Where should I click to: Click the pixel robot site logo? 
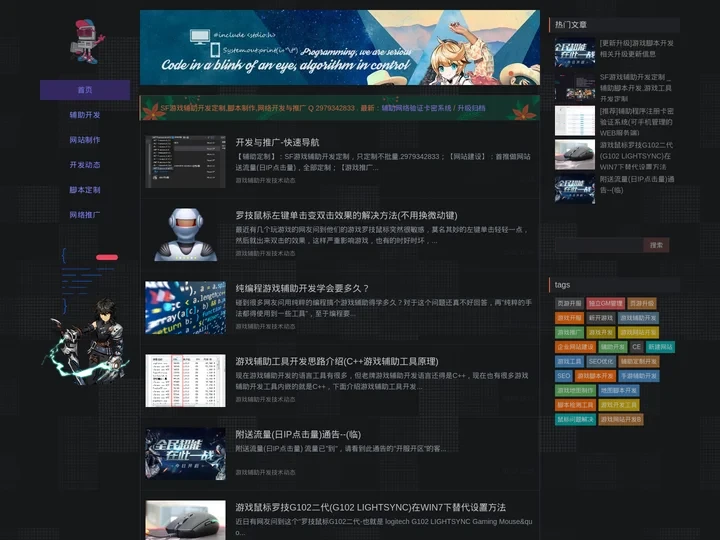coord(86,41)
